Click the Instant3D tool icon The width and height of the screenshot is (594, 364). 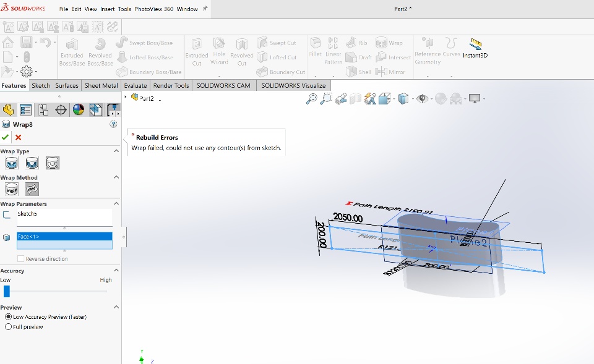click(x=475, y=44)
